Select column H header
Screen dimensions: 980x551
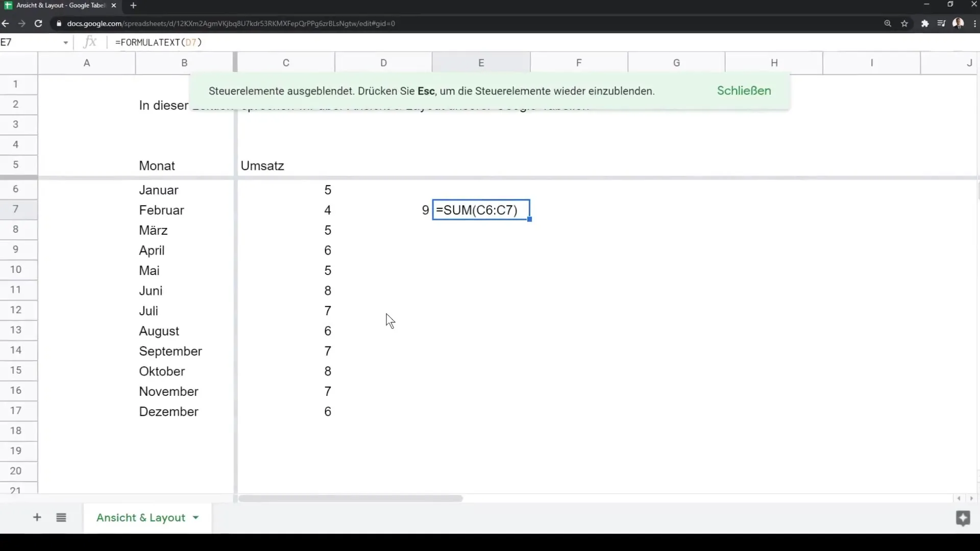774,63
